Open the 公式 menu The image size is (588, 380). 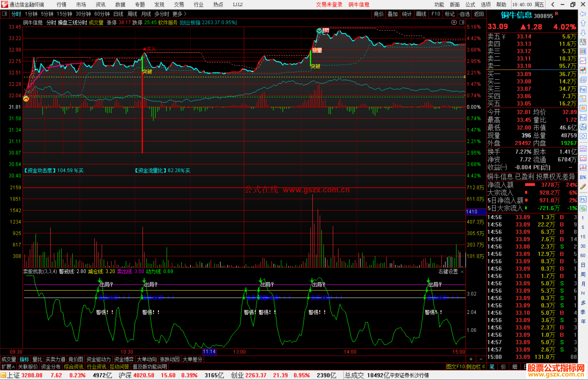(x=470, y=5)
